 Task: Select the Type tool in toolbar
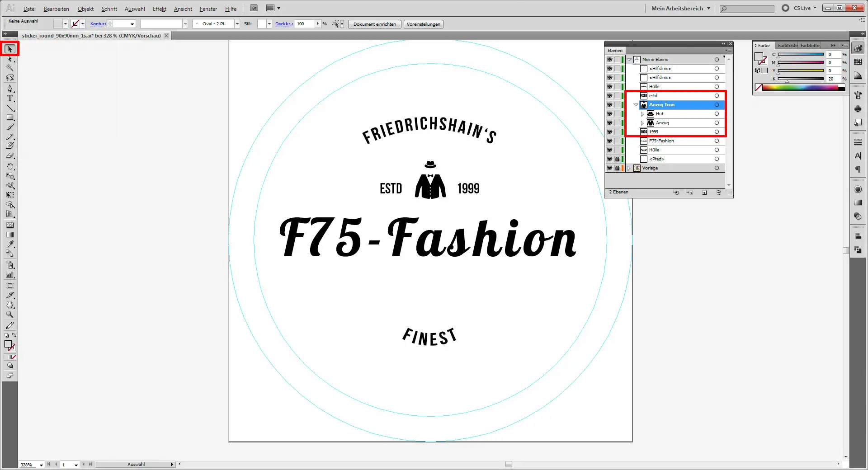[x=10, y=98]
